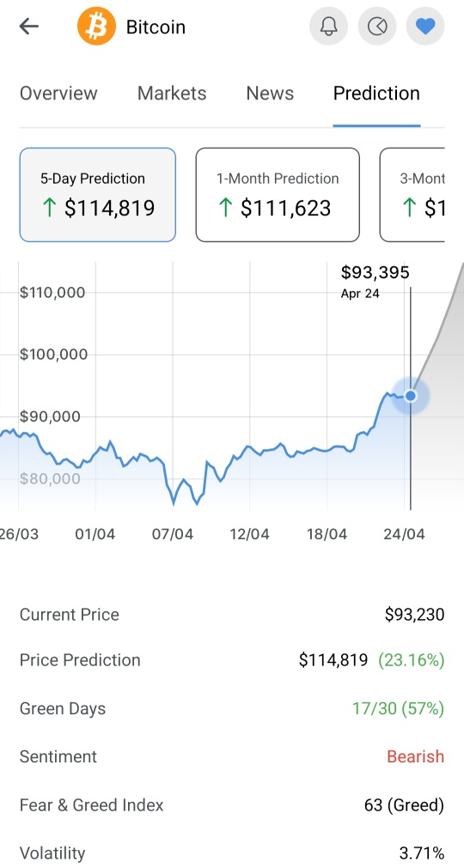Click the Bitcoin title text

click(156, 27)
